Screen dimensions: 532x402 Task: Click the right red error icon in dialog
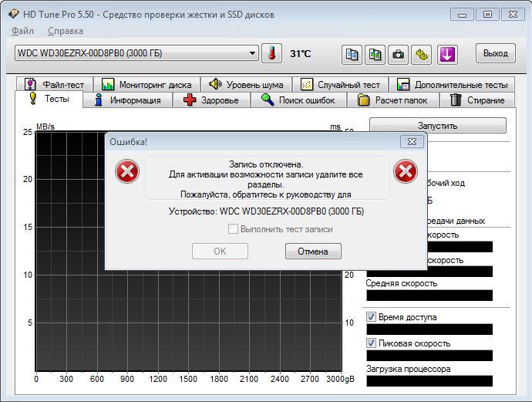[x=405, y=171]
